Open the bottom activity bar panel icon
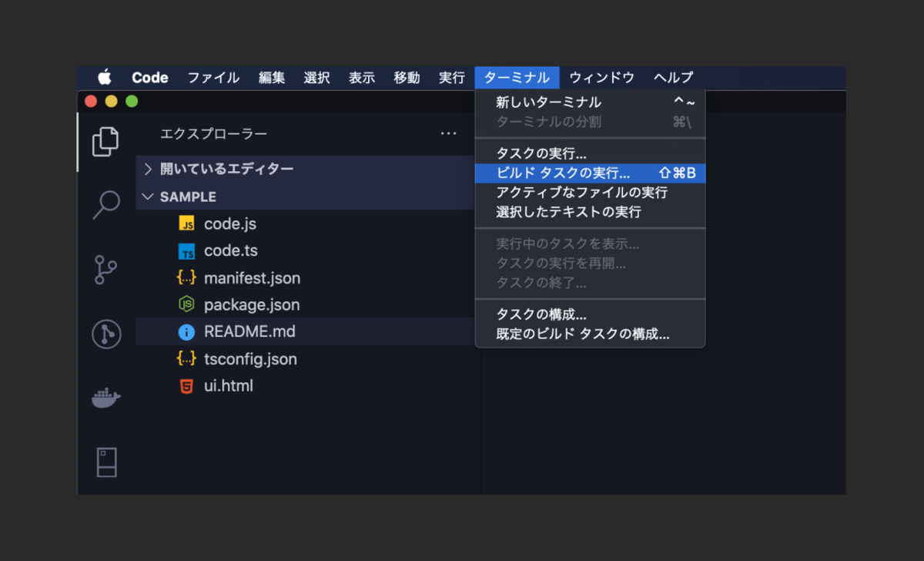Viewport: 924px width, 561px height. 106,462
